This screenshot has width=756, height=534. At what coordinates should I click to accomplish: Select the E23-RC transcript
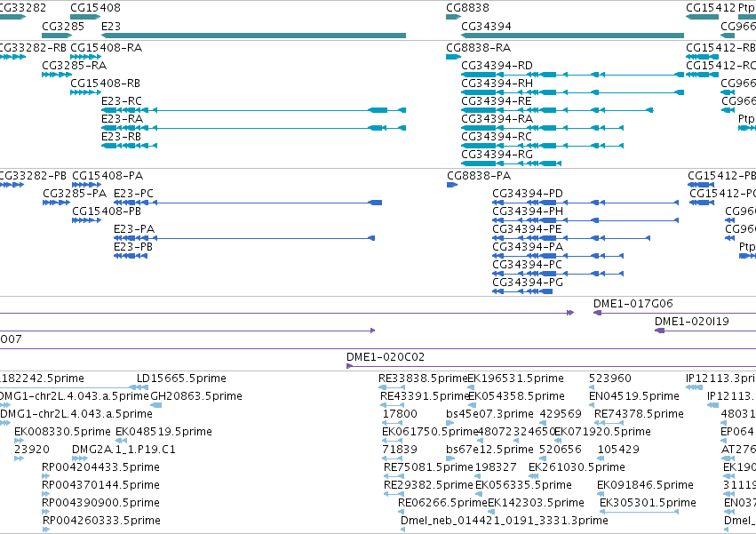pyautogui.click(x=253, y=110)
